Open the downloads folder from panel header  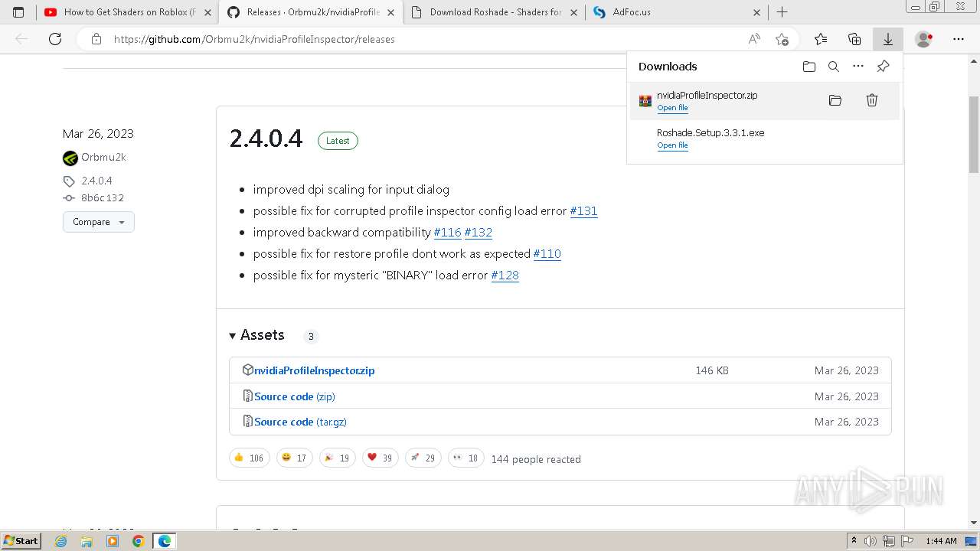coord(809,67)
